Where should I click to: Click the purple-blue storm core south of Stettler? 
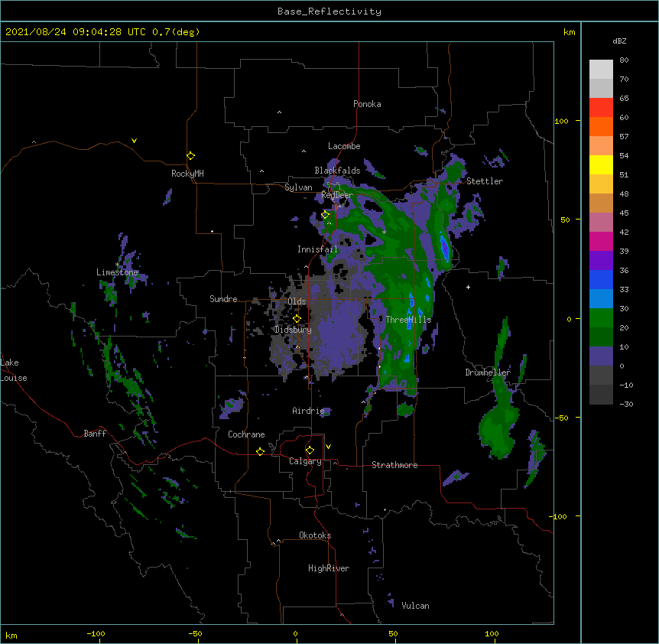444,248
